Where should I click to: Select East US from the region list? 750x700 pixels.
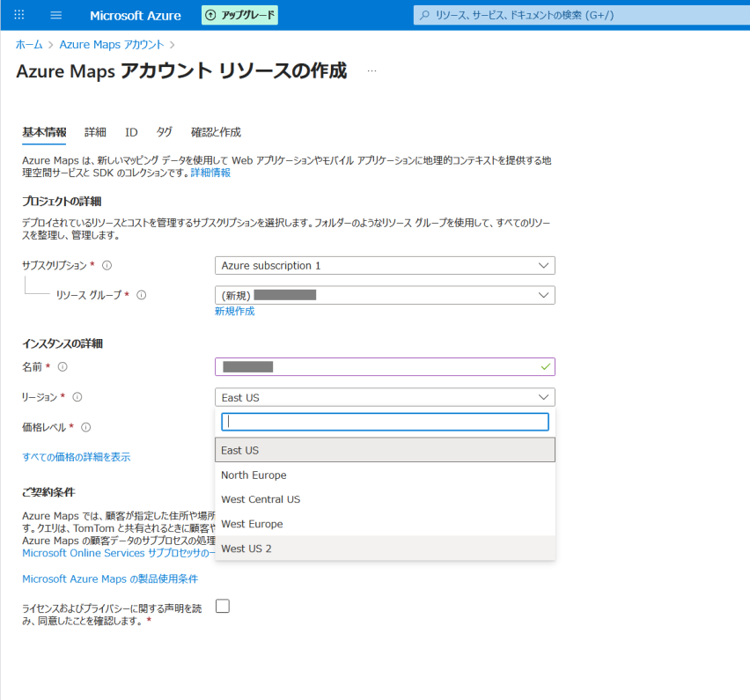(385, 450)
